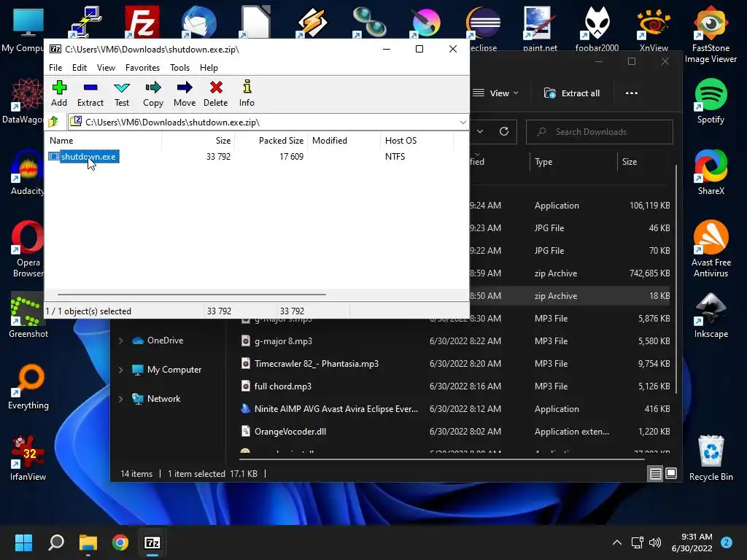Open Opera Browser desktop shortcut

pyautogui.click(x=28, y=249)
